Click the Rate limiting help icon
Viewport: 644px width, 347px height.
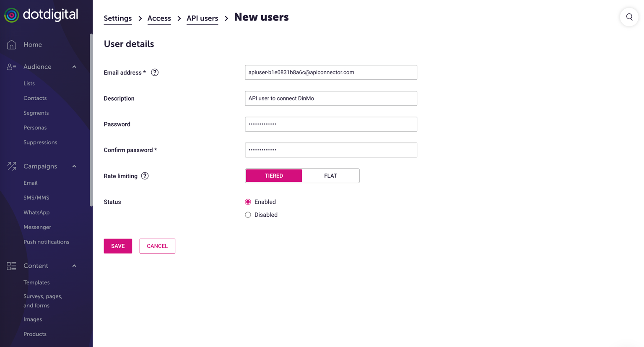pyautogui.click(x=145, y=176)
